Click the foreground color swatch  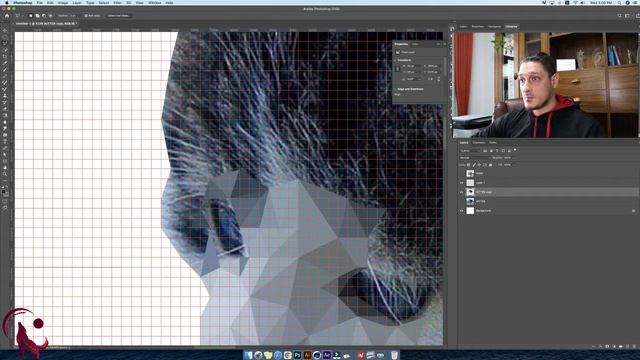click(x=4, y=191)
